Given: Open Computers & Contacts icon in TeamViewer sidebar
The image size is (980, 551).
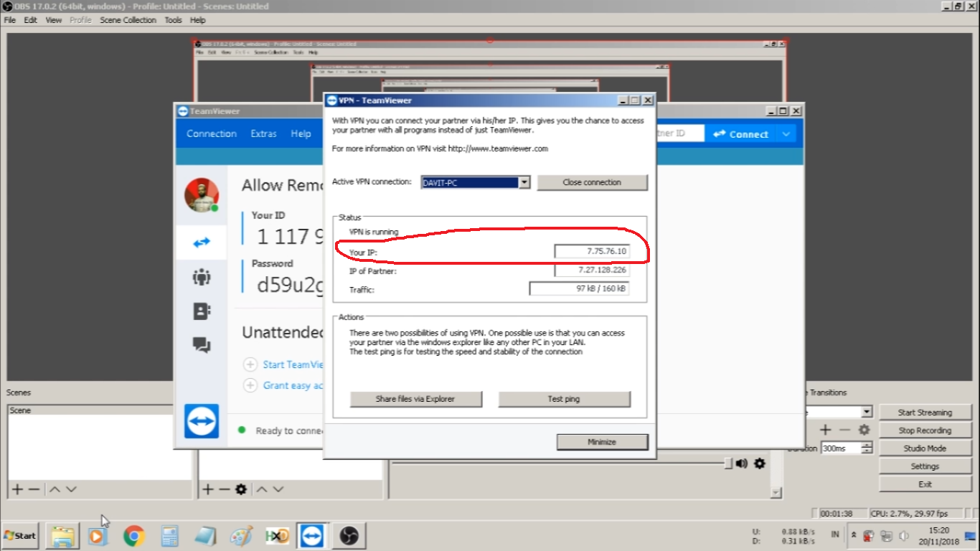Looking at the screenshot, I should pos(202,311).
